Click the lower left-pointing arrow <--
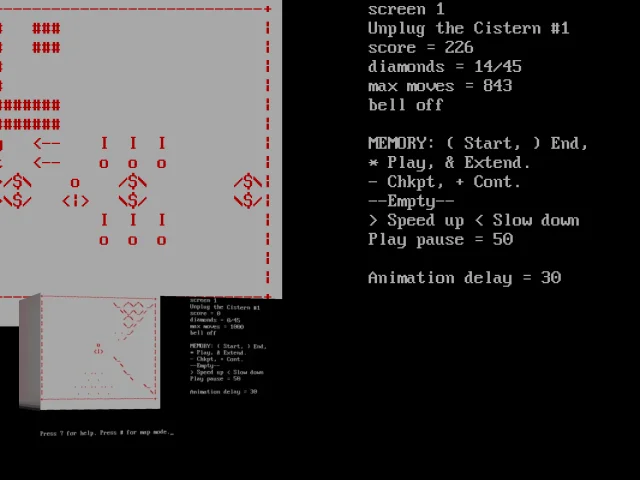The width and height of the screenshot is (640, 480). [47, 163]
